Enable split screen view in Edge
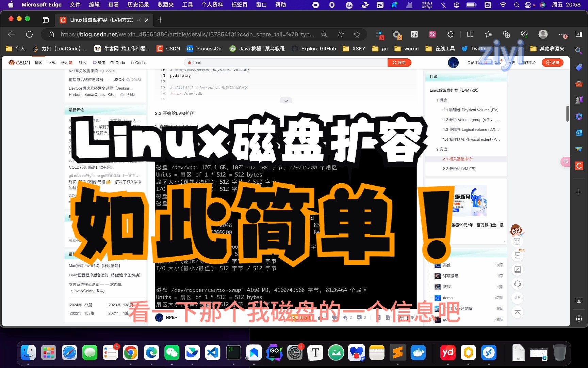This screenshot has height=368, width=588. (x=470, y=34)
